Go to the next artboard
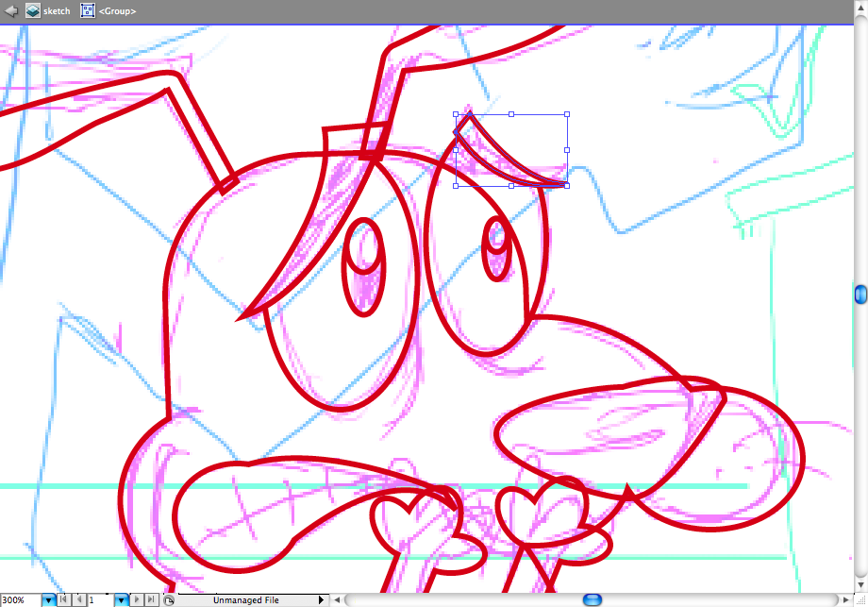The width and height of the screenshot is (868, 607). click(x=137, y=599)
